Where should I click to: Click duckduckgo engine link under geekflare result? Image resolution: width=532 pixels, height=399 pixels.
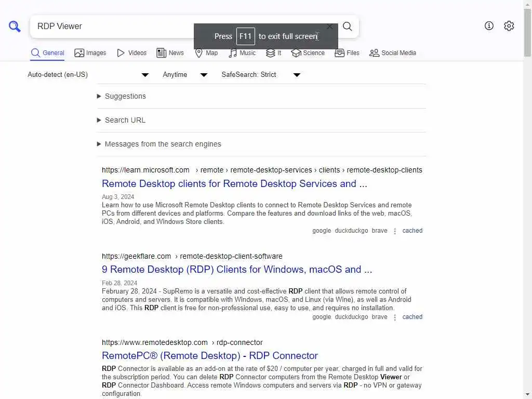(351, 317)
